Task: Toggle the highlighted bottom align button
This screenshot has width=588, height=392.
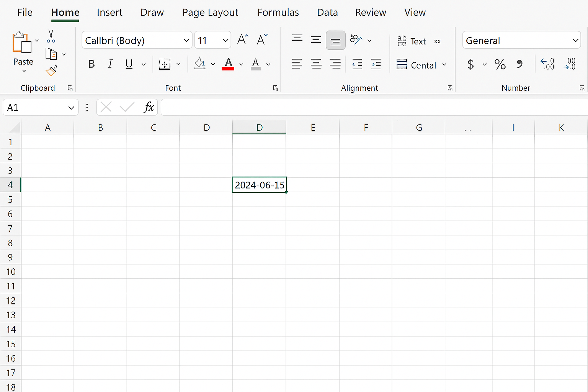Action: (336, 40)
